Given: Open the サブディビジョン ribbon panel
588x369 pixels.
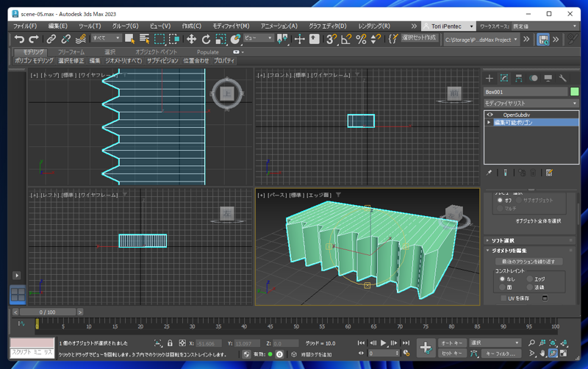Looking at the screenshot, I should click(162, 61).
